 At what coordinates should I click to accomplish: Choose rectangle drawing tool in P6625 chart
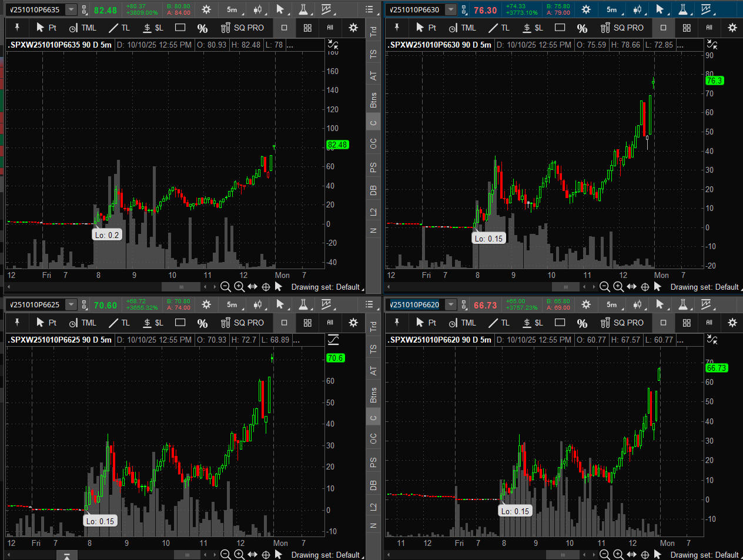[180, 323]
